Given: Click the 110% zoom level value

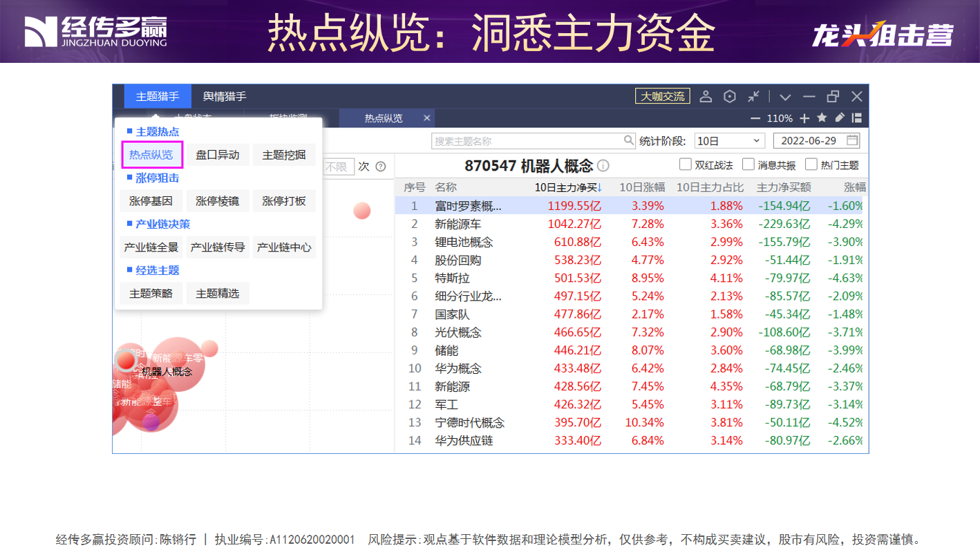Looking at the screenshot, I should point(780,118).
